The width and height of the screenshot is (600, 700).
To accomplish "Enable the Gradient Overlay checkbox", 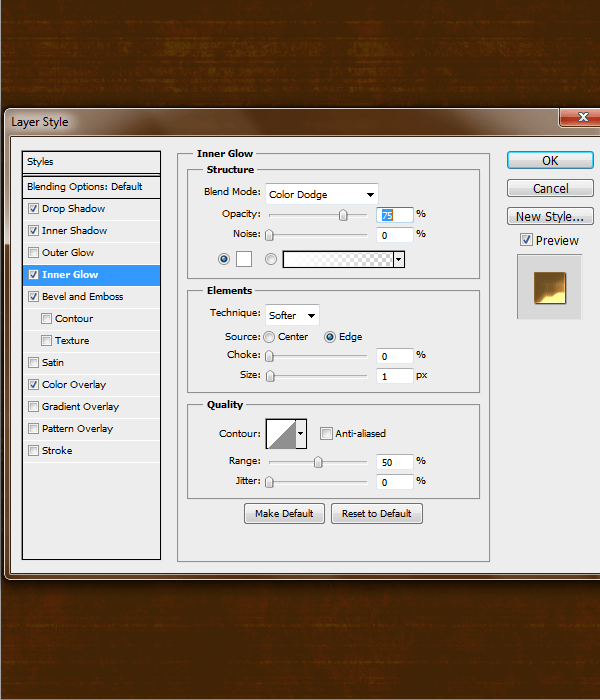I will [33, 406].
